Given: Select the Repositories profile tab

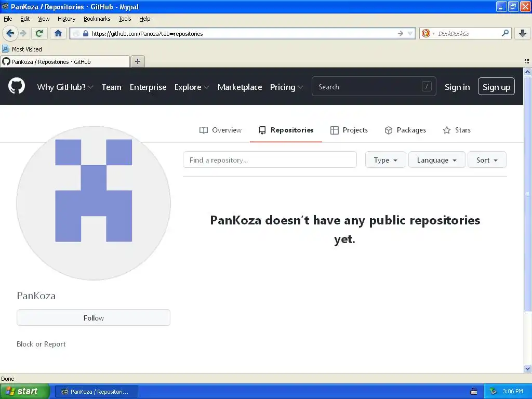Looking at the screenshot, I should pyautogui.click(x=286, y=130).
